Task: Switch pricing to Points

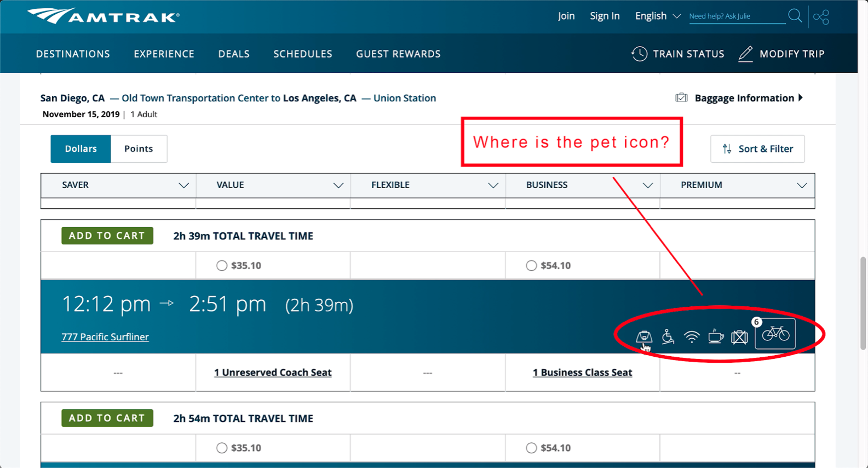Action: point(139,149)
